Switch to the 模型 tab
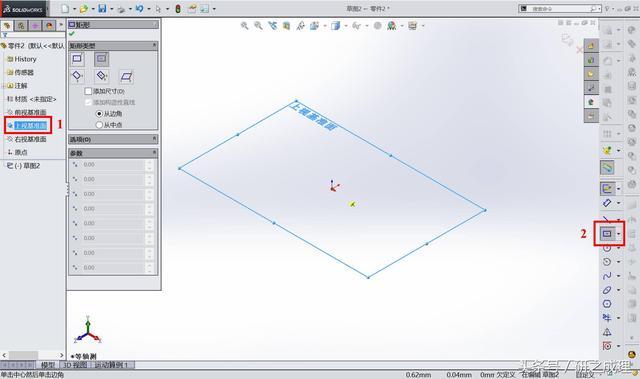This screenshot has height=379, width=640. [48, 365]
